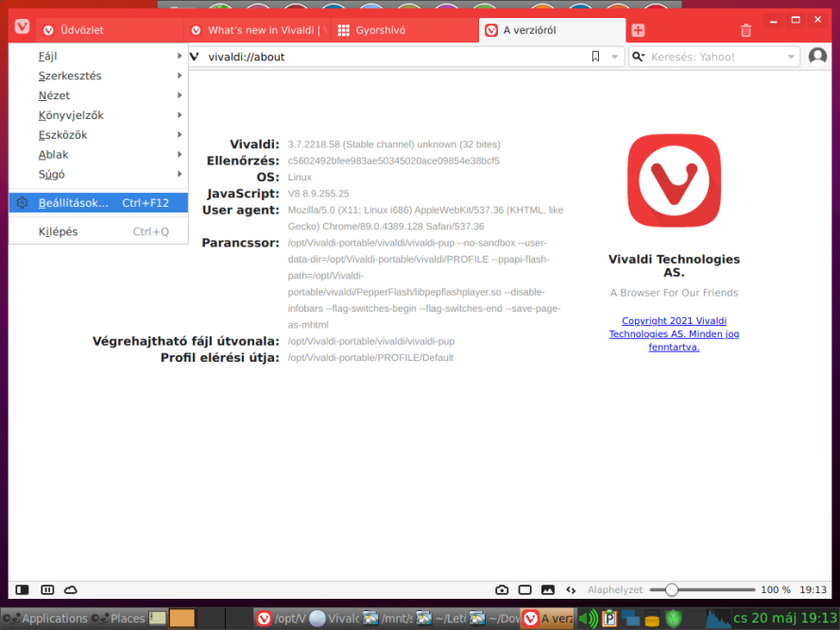Image resolution: width=840 pixels, height=630 pixels.
Task: Switch to the /mnt/s taskbar window
Action: coord(387,619)
